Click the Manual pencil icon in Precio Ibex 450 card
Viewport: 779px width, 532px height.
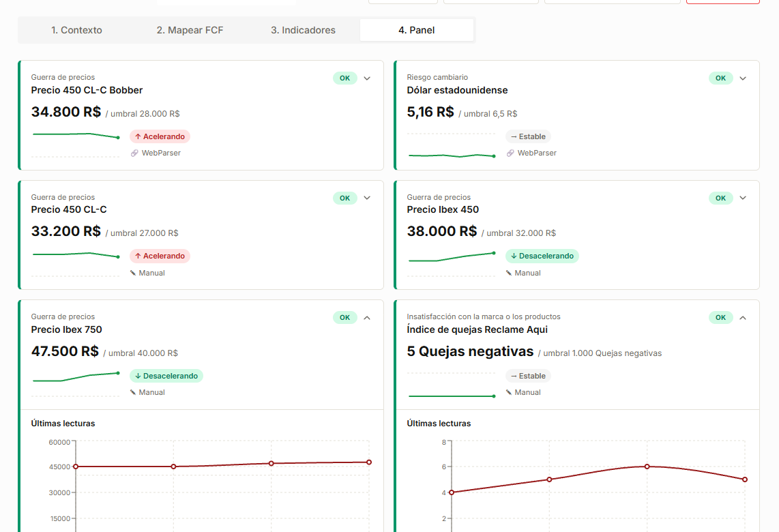pyautogui.click(x=509, y=273)
